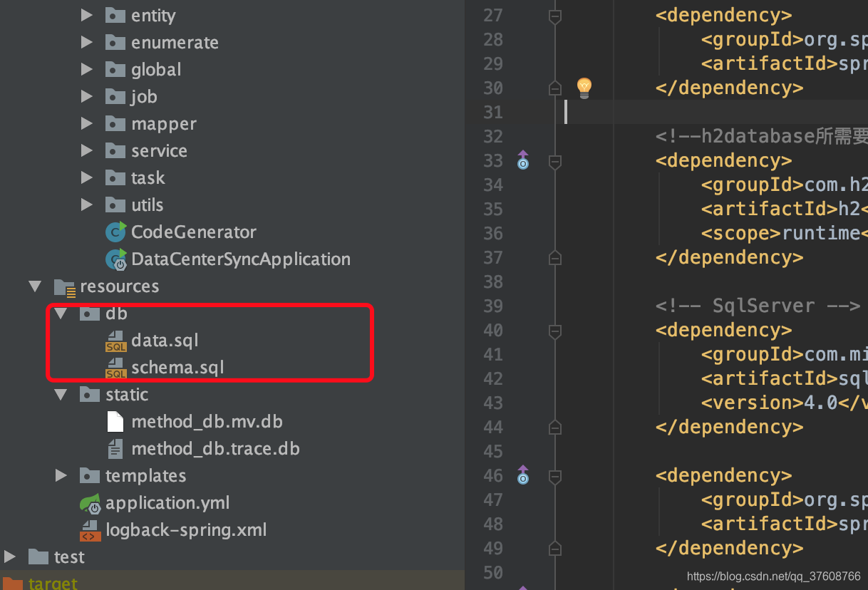
Task: Toggle code fold marker on line 33
Action: (x=555, y=161)
